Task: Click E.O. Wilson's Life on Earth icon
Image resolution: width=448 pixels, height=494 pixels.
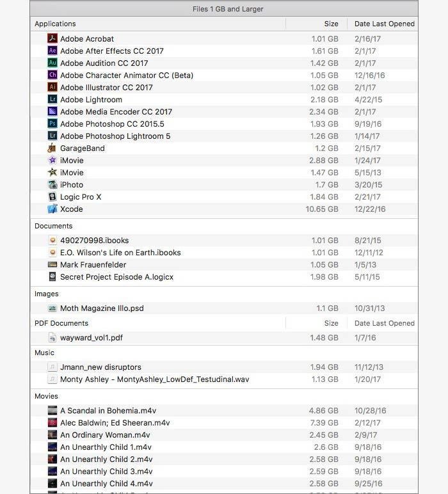Action: pyautogui.click(x=52, y=252)
